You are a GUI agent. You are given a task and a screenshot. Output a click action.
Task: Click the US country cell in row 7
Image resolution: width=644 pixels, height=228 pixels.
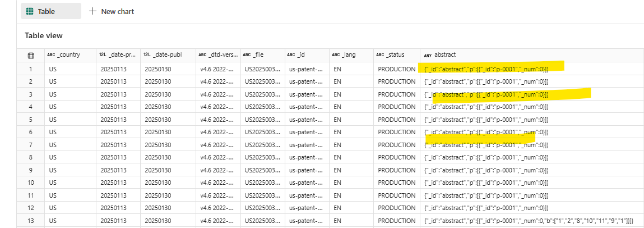70,145
